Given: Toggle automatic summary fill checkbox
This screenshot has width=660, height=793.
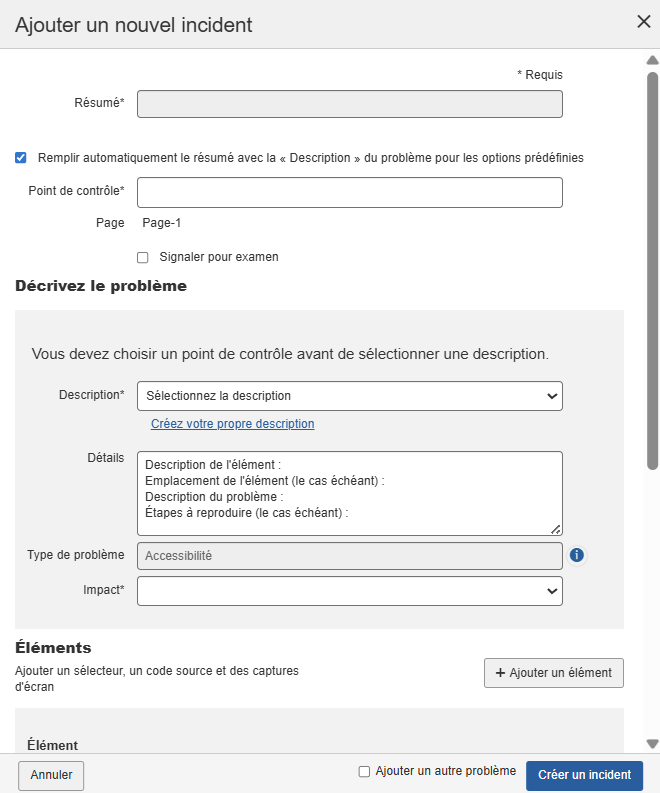Looking at the screenshot, I should [x=21, y=157].
